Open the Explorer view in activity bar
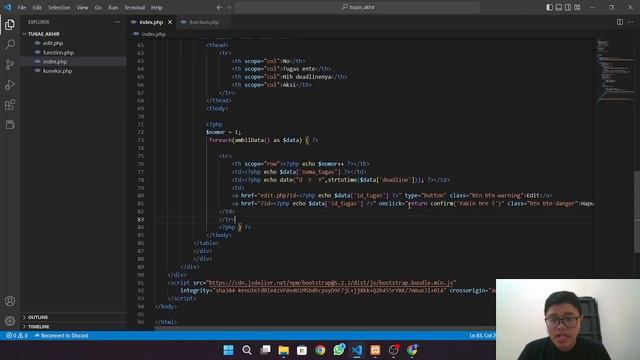Viewport: 640px width, 360px height. point(10,25)
